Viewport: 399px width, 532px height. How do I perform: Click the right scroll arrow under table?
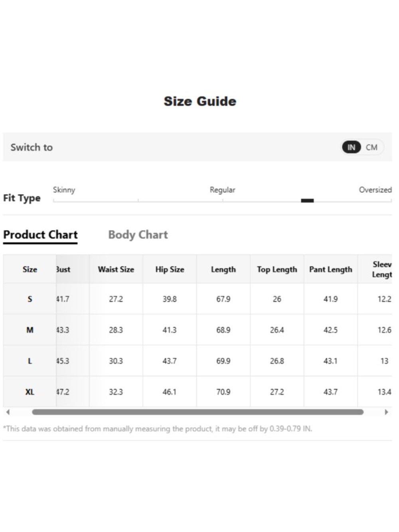(386, 412)
